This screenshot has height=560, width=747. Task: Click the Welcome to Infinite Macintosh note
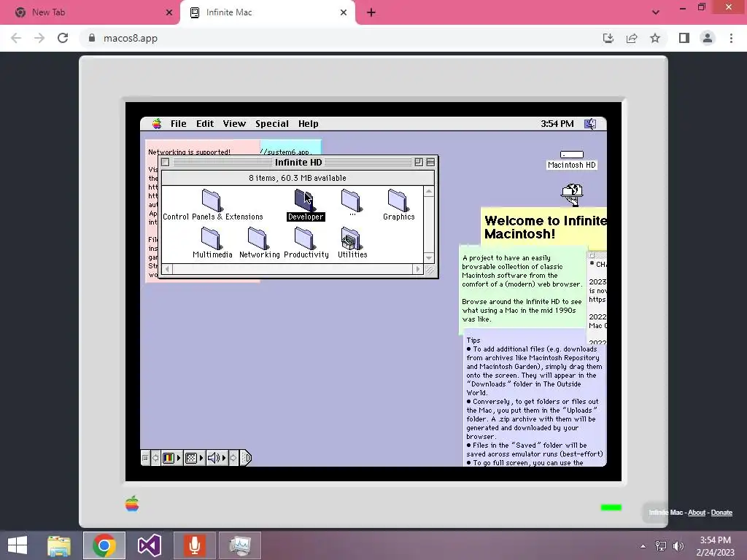pyautogui.click(x=543, y=227)
